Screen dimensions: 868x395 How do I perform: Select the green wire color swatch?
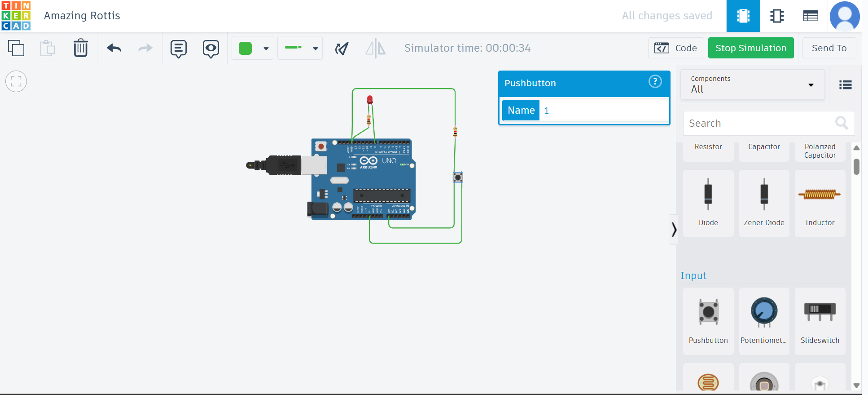245,48
